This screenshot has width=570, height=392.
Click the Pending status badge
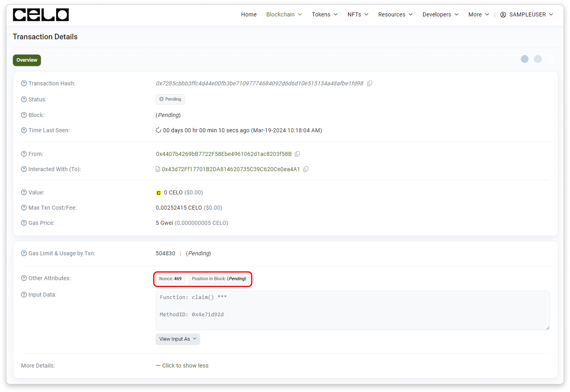pos(170,99)
